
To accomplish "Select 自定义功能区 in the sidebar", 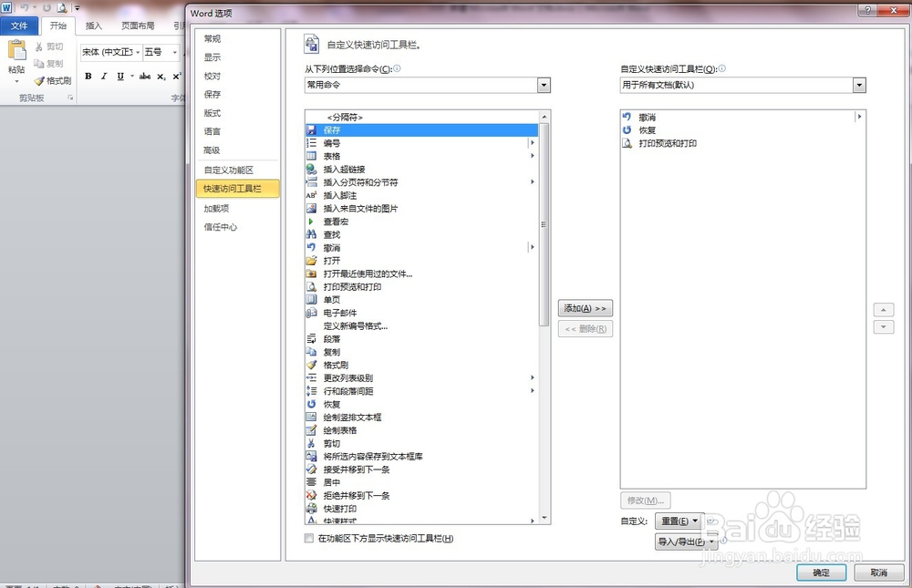I will [x=229, y=170].
